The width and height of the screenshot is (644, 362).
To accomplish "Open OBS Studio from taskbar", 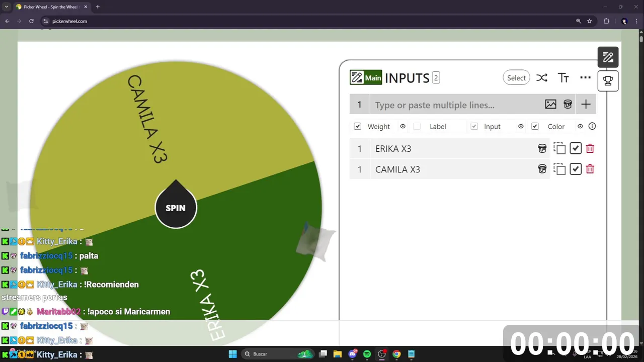I will click(x=382, y=354).
